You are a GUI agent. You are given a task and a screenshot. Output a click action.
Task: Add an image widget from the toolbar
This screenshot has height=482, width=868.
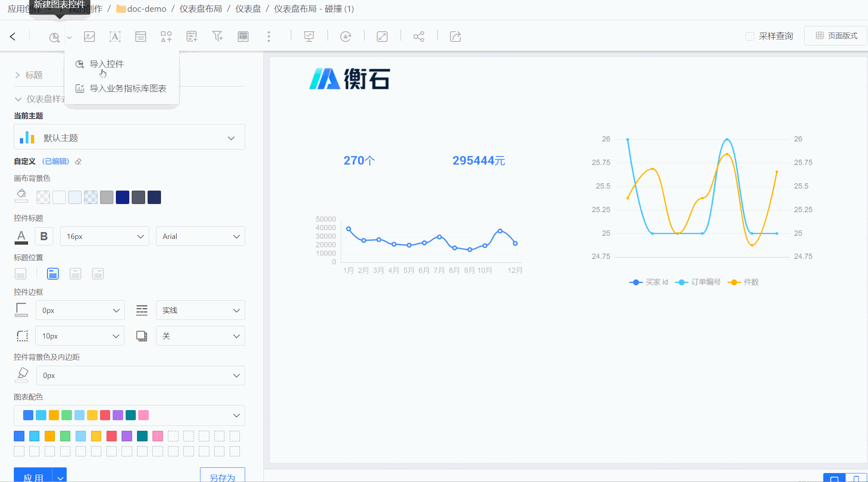click(89, 37)
